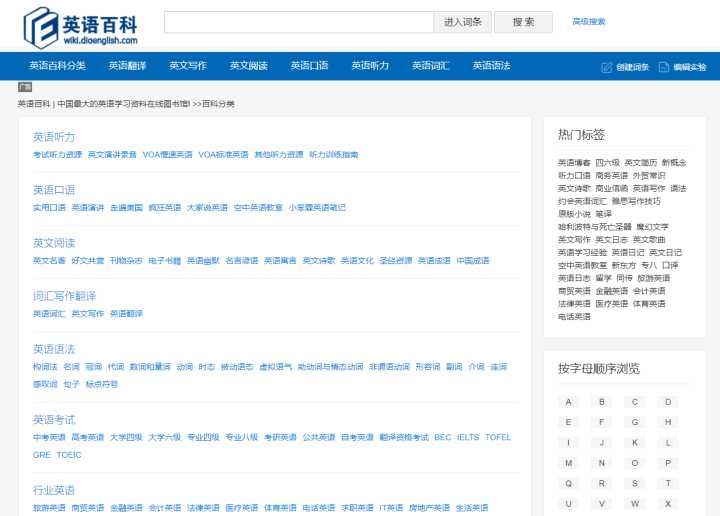
Task: Browse entries starting with letter A
Action: click(x=568, y=402)
